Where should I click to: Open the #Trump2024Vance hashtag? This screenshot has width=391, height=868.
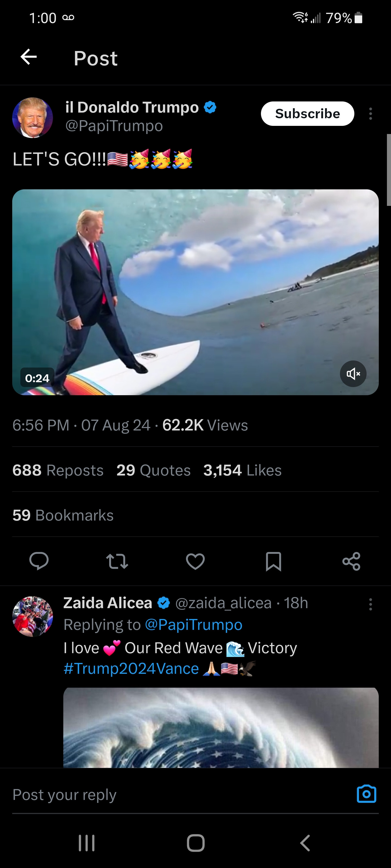[131, 669]
